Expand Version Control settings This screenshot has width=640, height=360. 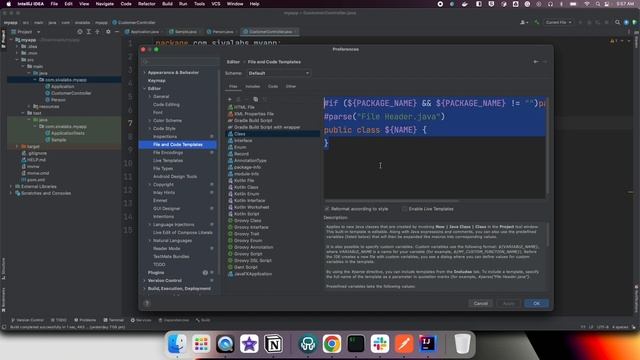point(144,280)
